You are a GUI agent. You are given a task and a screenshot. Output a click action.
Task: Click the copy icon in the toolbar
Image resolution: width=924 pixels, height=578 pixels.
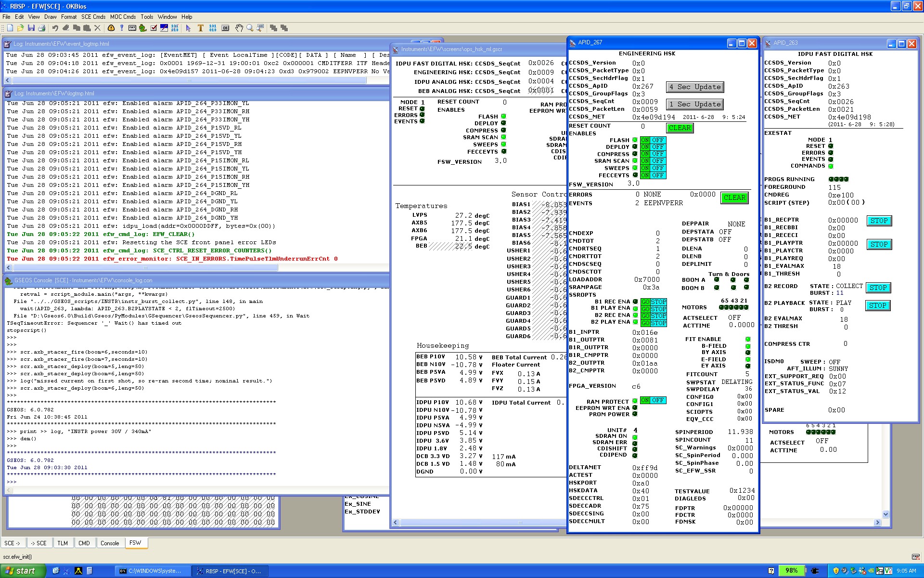[76, 28]
